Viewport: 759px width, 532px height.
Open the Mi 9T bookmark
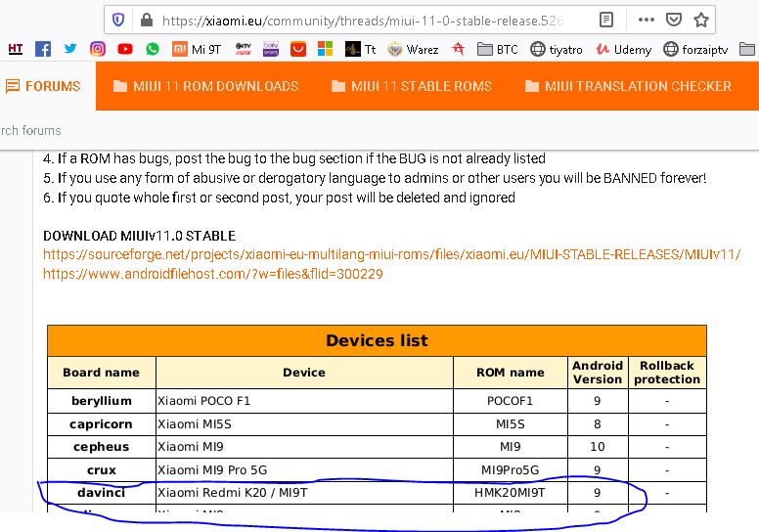point(197,49)
